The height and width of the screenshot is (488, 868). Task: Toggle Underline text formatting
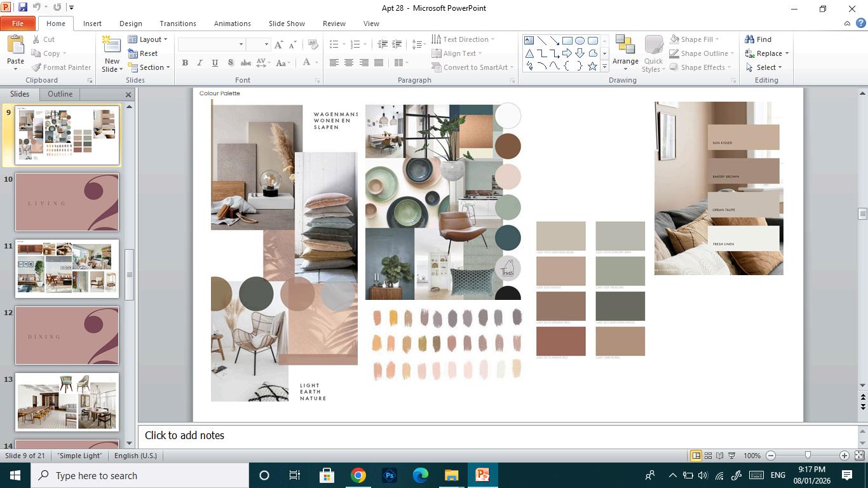tap(215, 63)
